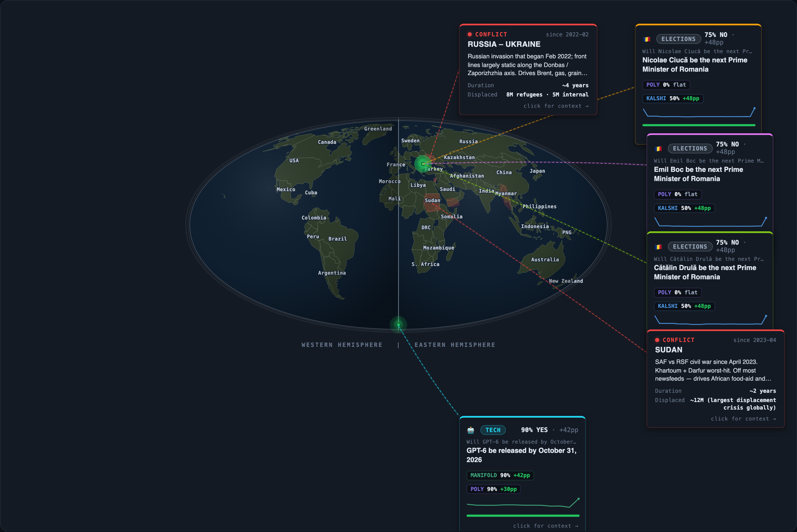
Task: Click the red conflict dot on Russia–Ukraine card
Action: (x=470, y=34)
